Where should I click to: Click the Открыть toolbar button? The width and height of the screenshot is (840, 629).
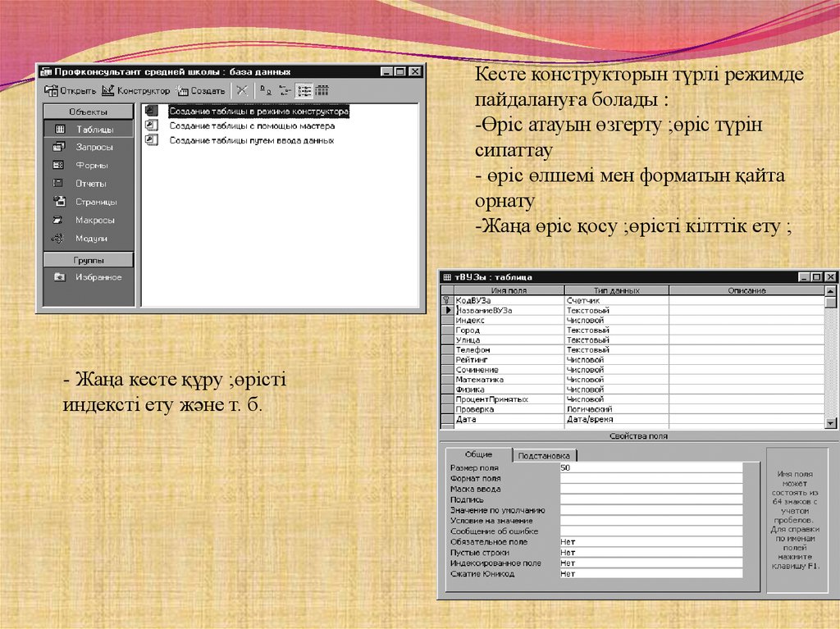(x=71, y=90)
